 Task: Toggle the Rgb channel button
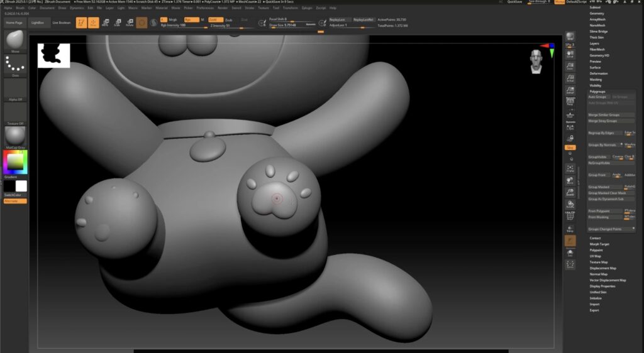pos(191,19)
